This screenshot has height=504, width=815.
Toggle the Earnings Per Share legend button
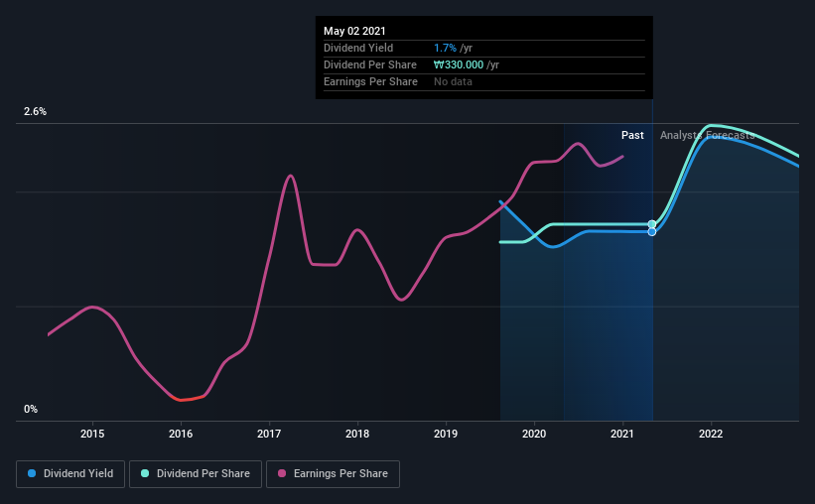(333, 474)
